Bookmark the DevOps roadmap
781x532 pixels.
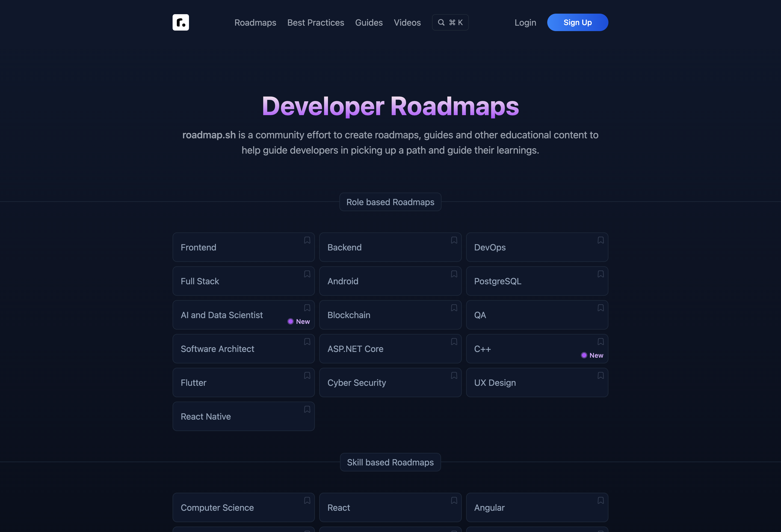[x=600, y=240]
